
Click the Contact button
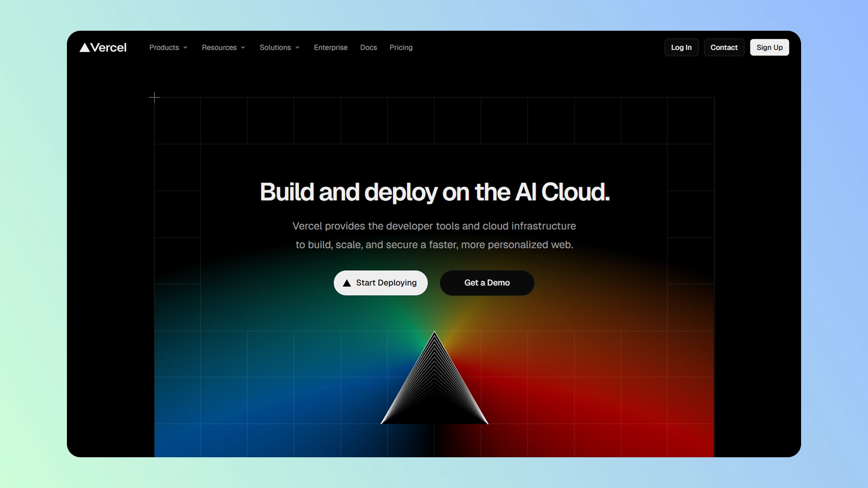(724, 47)
